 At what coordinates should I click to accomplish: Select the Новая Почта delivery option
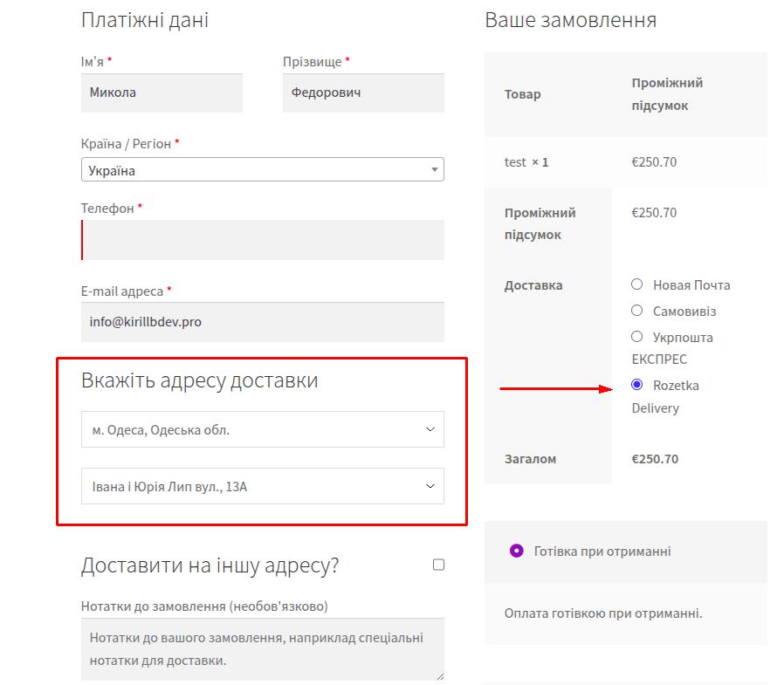(636, 284)
